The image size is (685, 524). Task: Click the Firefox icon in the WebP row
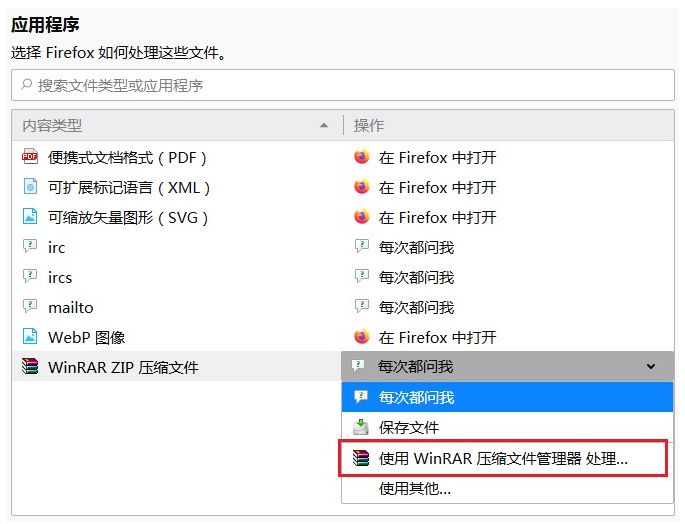(x=361, y=337)
